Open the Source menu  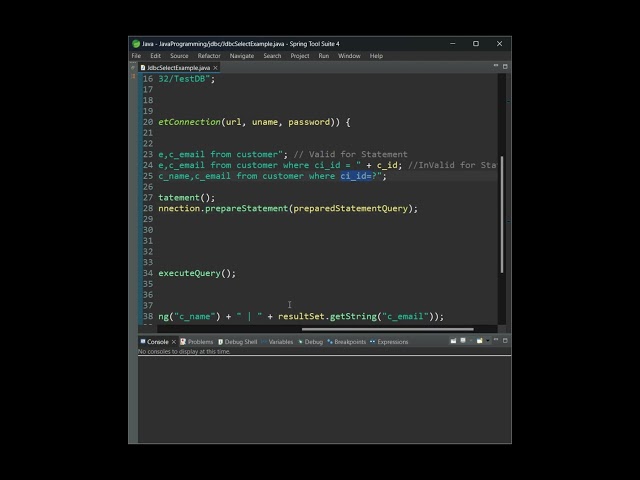click(x=179, y=56)
